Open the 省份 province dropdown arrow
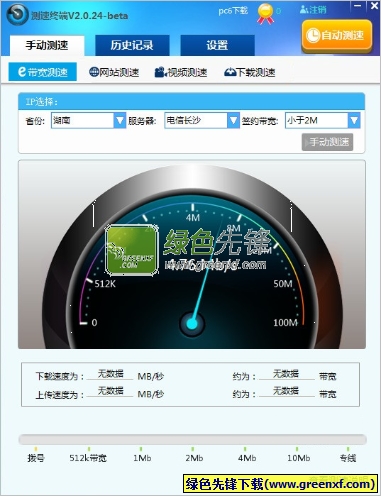381x496 pixels. tap(120, 120)
